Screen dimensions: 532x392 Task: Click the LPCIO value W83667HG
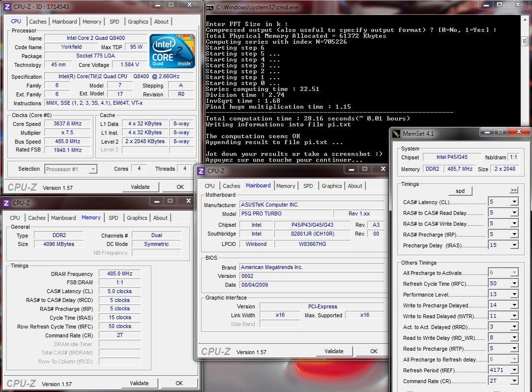[x=312, y=244]
